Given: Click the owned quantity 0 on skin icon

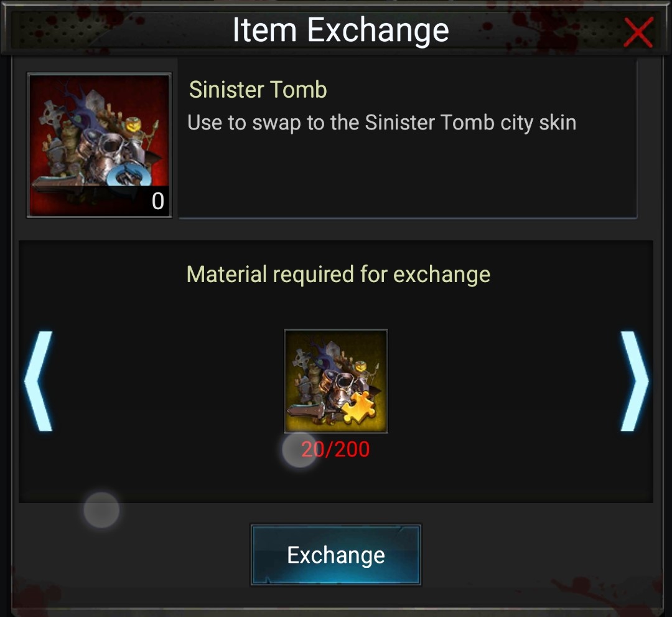Looking at the screenshot, I should coord(157,201).
